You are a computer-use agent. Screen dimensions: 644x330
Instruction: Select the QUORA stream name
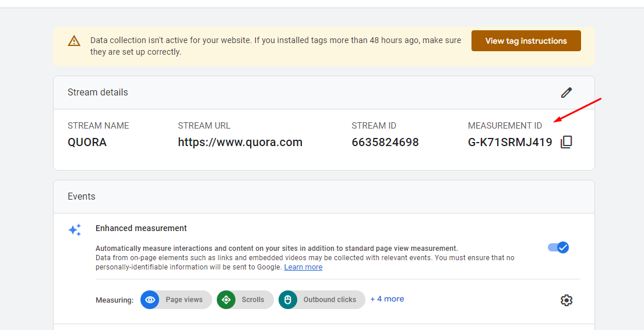[x=87, y=142]
